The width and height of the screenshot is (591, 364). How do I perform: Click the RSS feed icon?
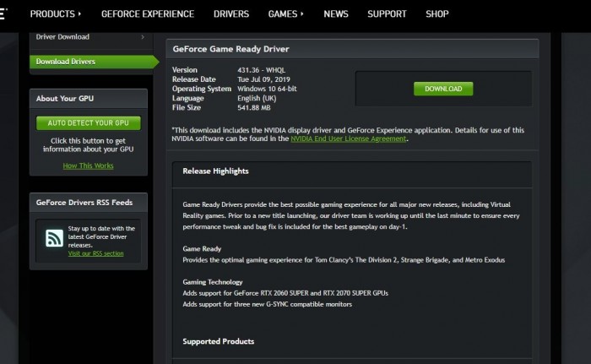(x=54, y=237)
